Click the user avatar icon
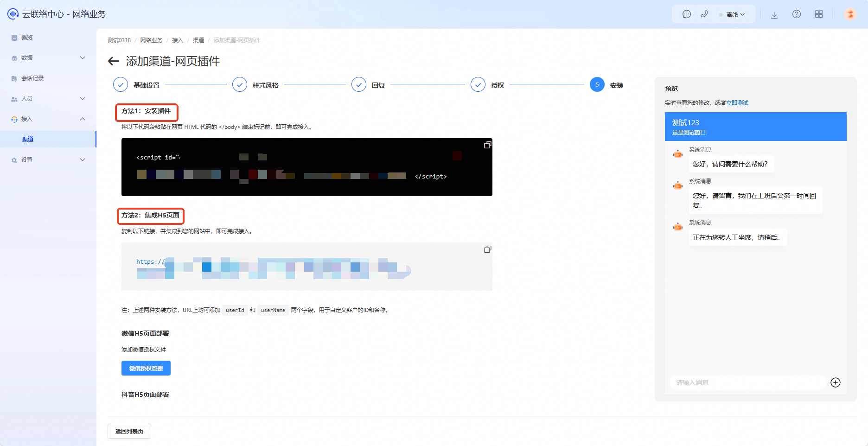Viewport: 868px width, 446px height. (850, 14)
